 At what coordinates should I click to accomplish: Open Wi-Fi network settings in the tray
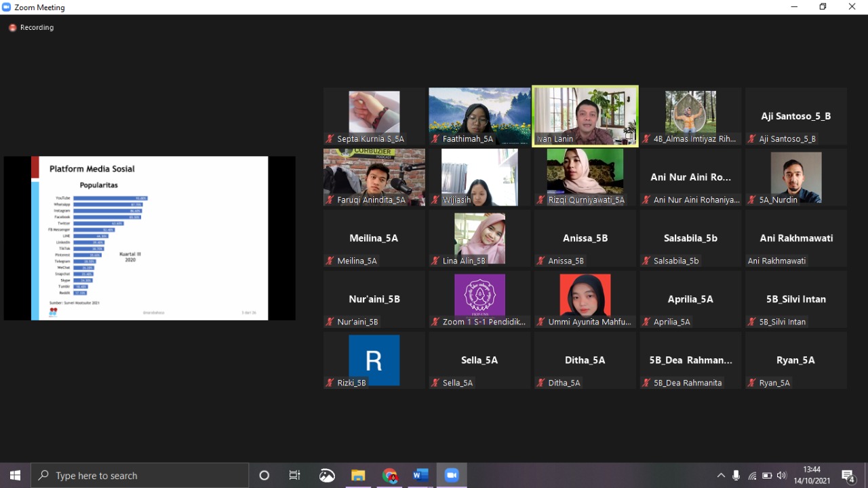coord(752,476)
